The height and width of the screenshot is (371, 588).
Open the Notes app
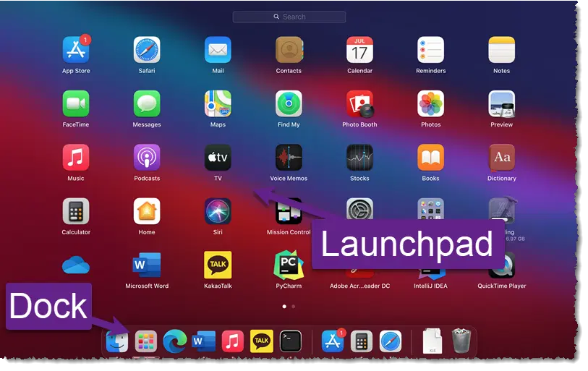tap(502, 50)
